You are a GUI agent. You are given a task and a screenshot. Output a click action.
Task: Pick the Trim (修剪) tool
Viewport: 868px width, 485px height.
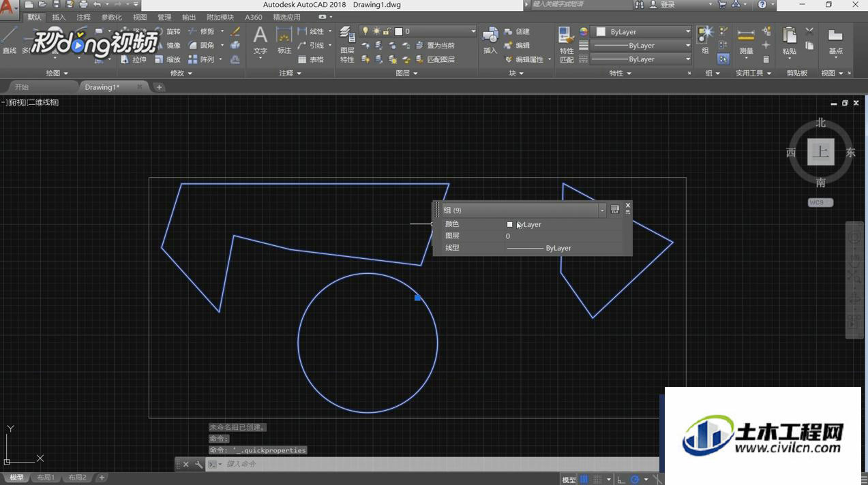pos(201,31)
